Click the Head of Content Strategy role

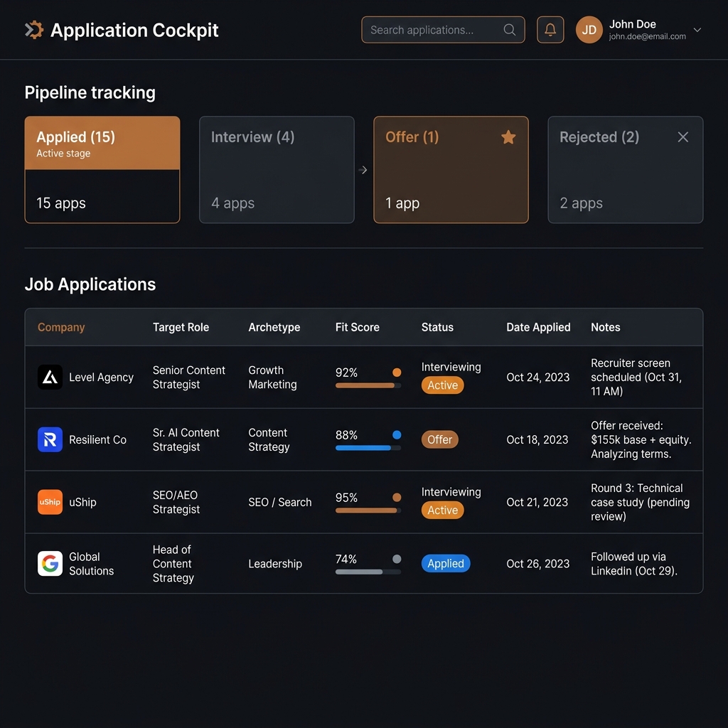[x=173, y=563]
